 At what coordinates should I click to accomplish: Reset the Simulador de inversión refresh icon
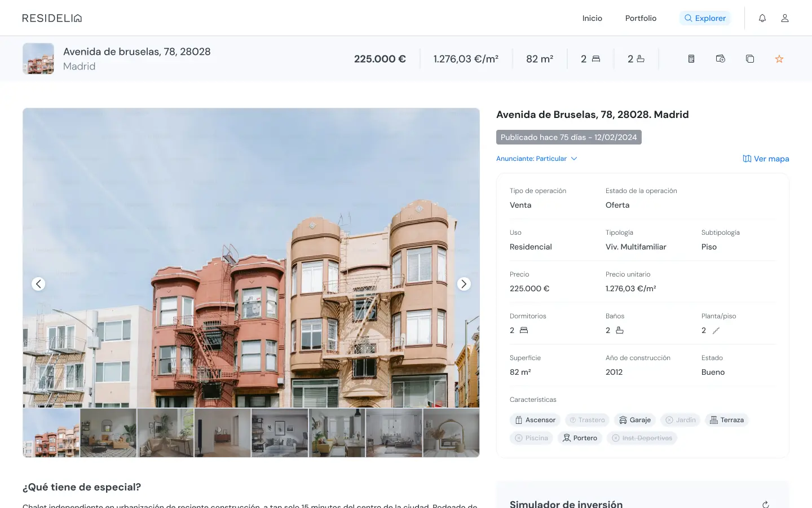point(766,504)
